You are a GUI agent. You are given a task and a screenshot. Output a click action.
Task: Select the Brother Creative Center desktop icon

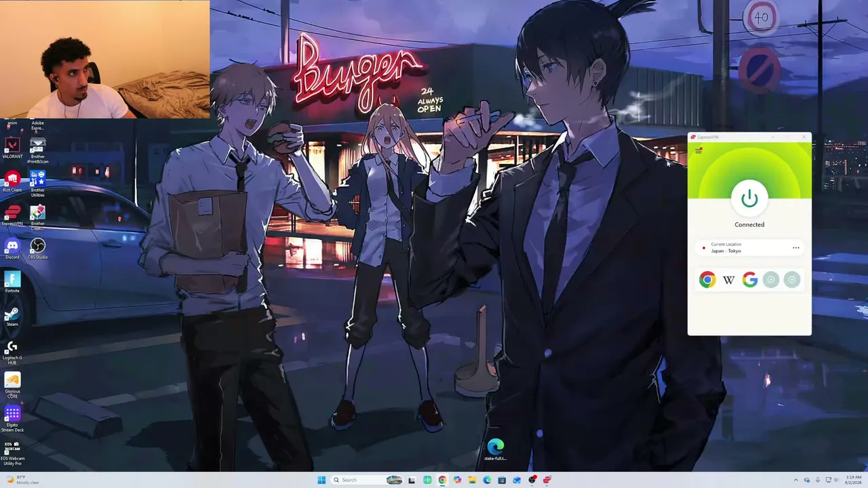(x=38, y=218)
